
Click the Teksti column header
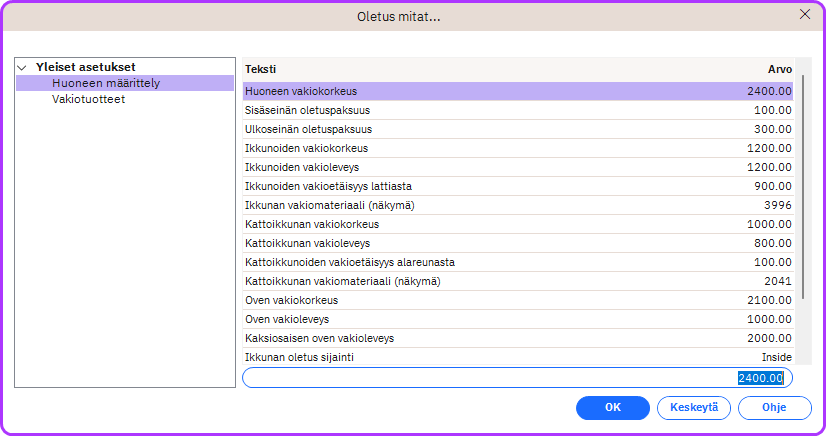[260, 69]
